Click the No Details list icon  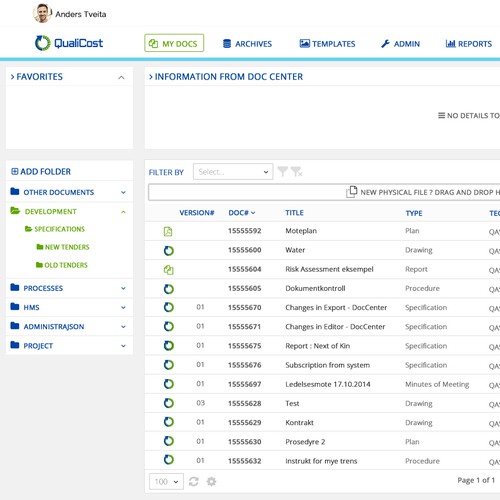(441, 115)
